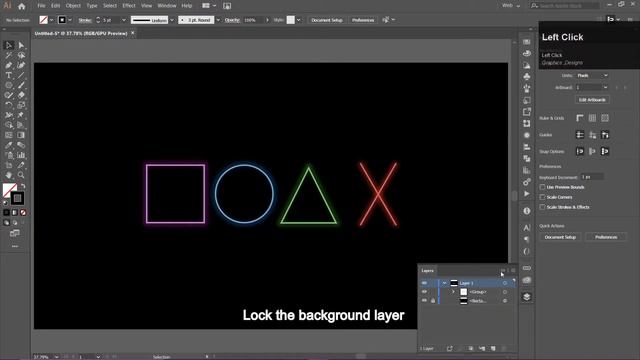The image size is (640, 360).
Task: Click Stroke swatch in the toolbox
Action: click(x=17, y=198)
